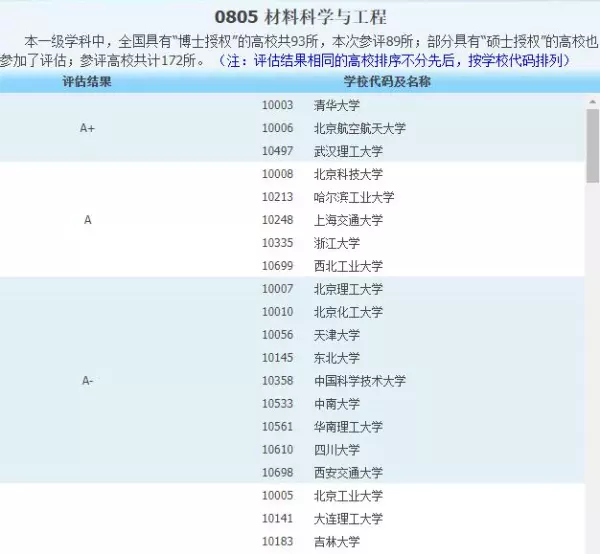Image resolution: width=600 pixels, height=554 pixels.
Task: Click school code 10248
Action: click(x=277, y=220)
